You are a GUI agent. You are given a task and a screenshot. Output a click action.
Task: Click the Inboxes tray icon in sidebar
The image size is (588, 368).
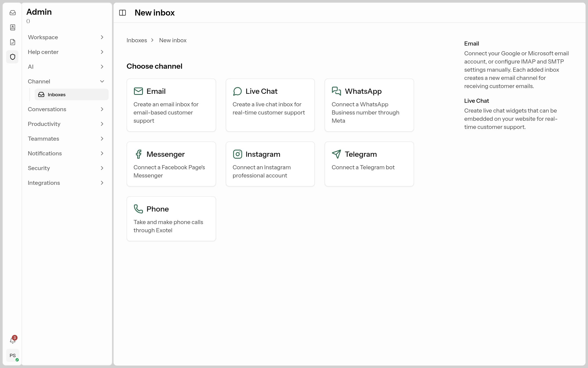click(x=41, y=95)
